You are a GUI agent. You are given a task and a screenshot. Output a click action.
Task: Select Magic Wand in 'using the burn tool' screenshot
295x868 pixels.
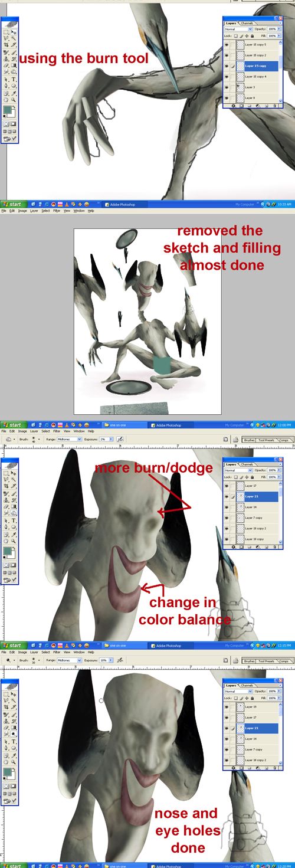tap(14, 38)
